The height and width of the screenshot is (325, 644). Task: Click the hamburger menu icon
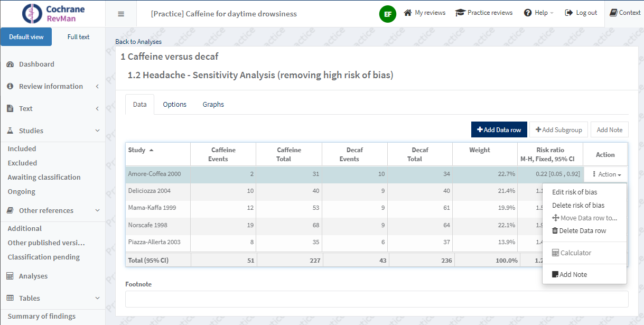point(121,14)
